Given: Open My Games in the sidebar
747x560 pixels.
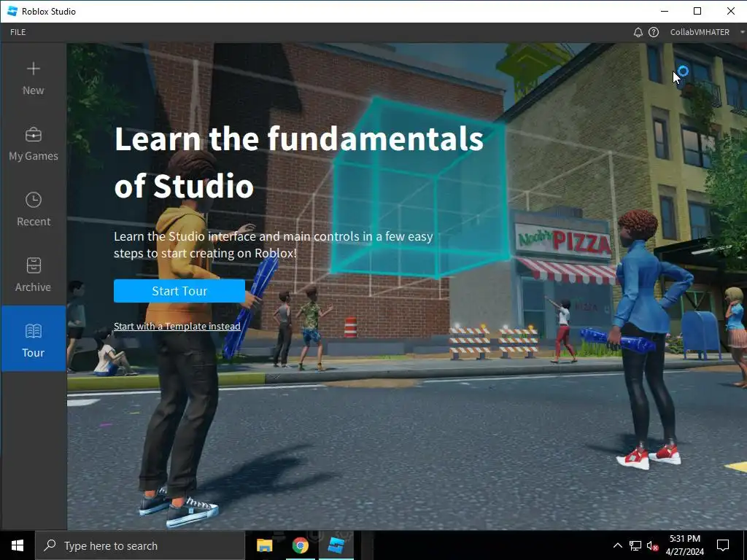Looking at the screenshot, I should (x=34, y=144).
